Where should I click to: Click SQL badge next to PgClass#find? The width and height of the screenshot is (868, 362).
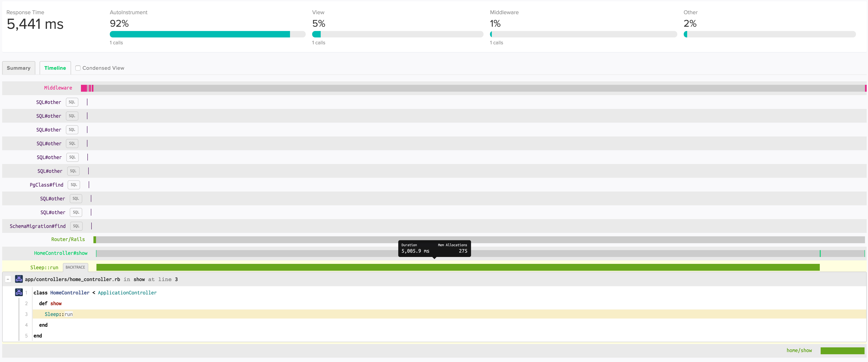click(x=74, y=185)
